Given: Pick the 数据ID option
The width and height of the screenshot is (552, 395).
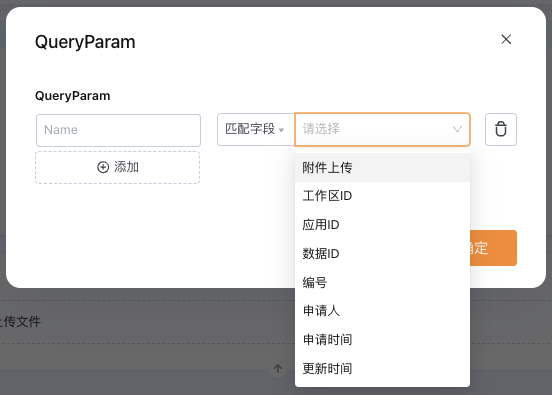Looking at the screenshot, I should coord(382,253).
